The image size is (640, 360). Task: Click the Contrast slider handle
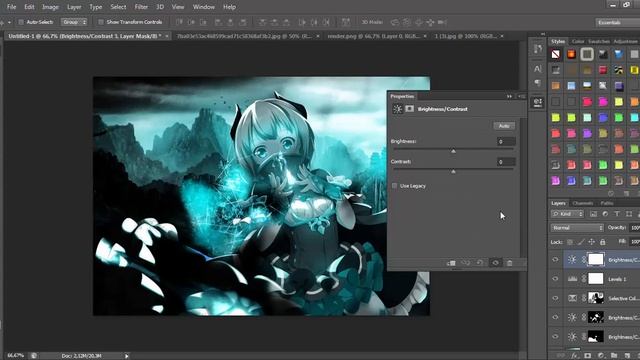(453, 172)
